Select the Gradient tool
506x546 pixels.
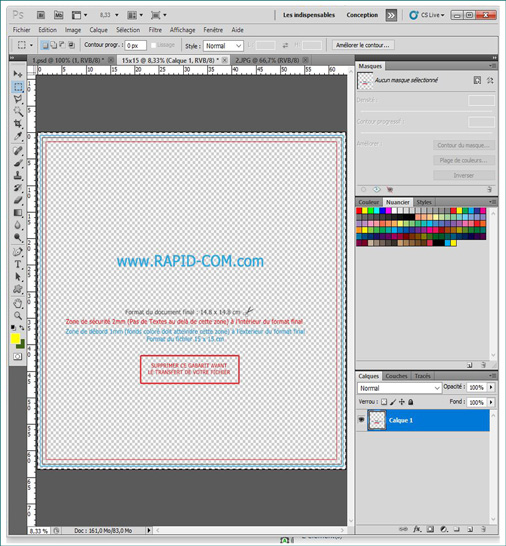[x=17, y=213]
